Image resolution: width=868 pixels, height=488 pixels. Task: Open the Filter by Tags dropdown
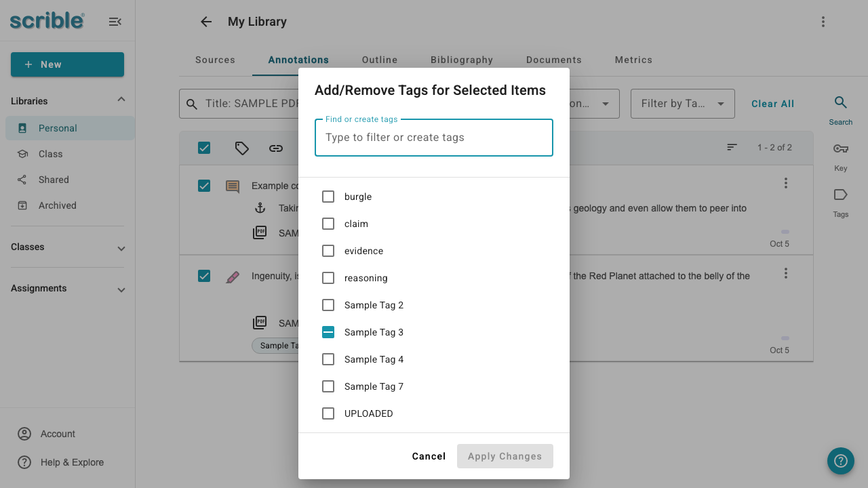tap(683, 104)
